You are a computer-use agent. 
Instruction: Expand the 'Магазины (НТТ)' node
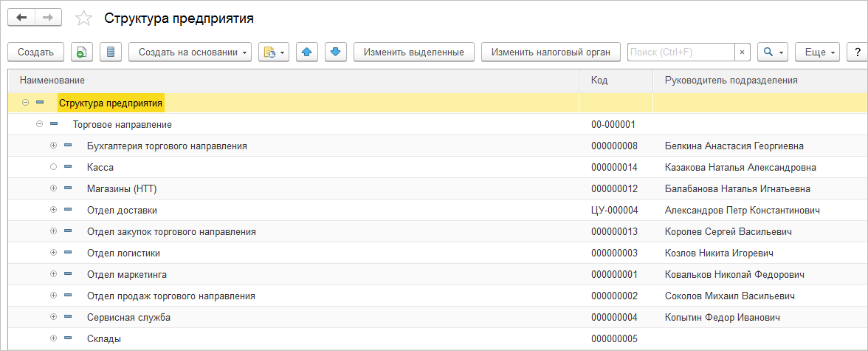53,188
